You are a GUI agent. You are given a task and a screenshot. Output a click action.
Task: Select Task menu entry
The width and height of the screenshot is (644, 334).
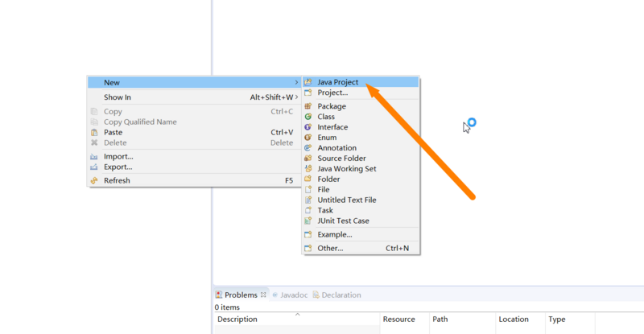(361, 210)
